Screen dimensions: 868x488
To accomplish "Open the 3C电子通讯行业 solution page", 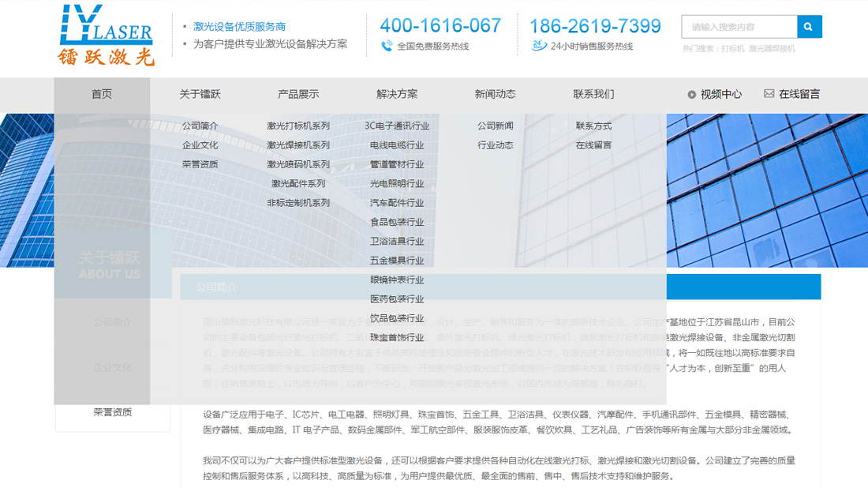I will click(398, 125).
